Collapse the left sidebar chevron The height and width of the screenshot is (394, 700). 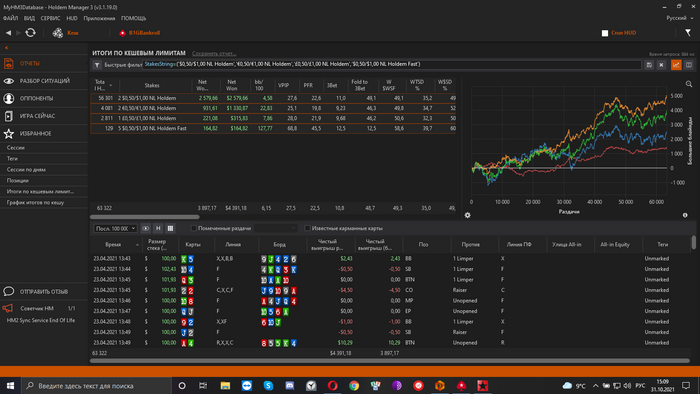pos(6,48)
